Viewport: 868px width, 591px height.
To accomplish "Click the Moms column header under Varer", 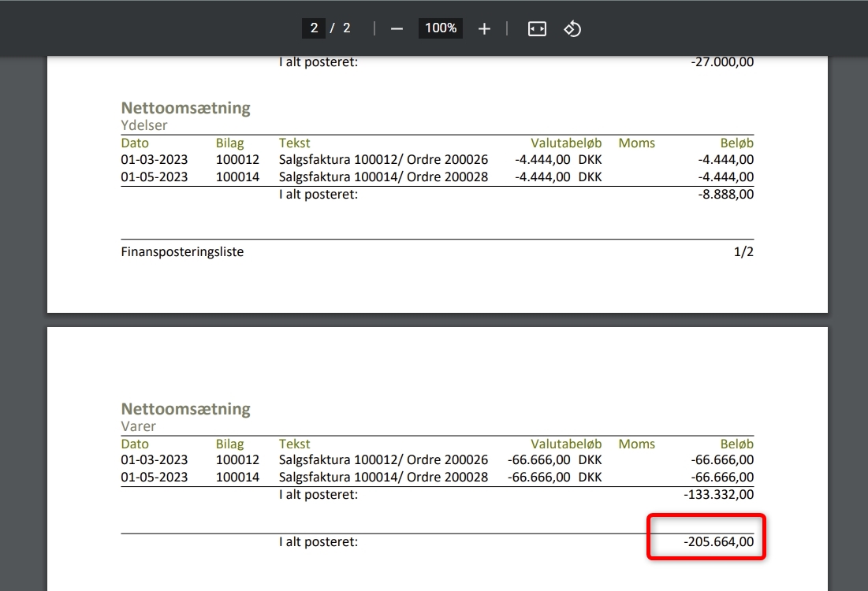I will pyautogui.click(x=636, y=444).
